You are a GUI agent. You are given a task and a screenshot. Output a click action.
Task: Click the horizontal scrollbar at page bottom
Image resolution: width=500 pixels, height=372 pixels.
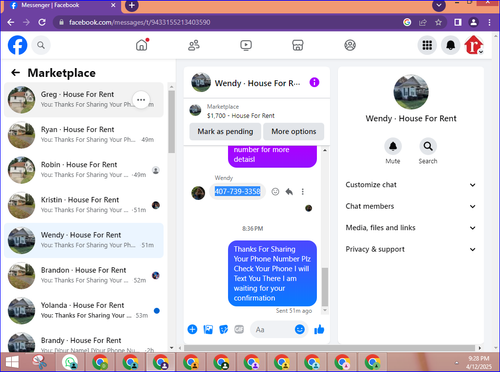[330, 348]
